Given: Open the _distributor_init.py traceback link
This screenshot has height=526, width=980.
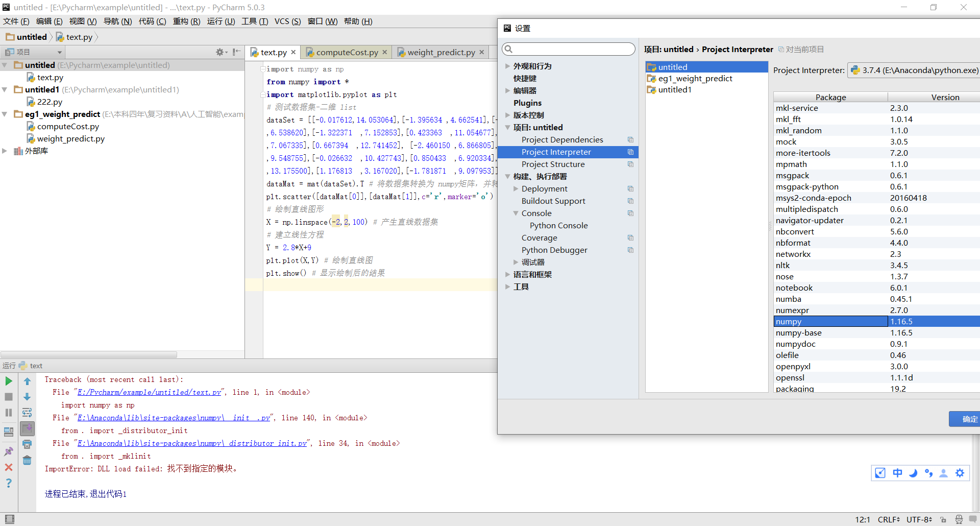Looking at the screenshot, I should click(x=192, y=444).
